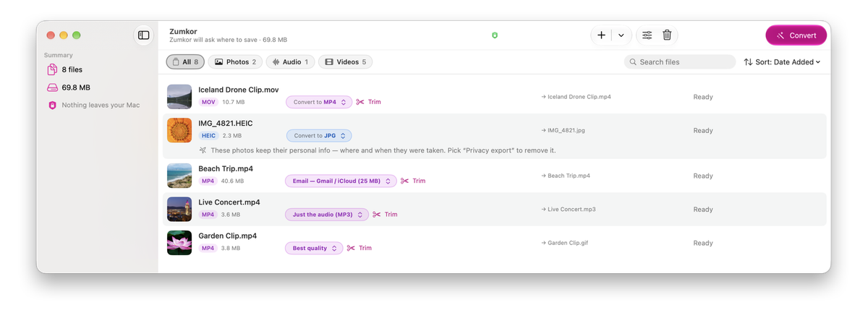Image resolution: width=868 pixels, height=318 pixels.
Task: Click the Zumkor window title
Action: 183,31
